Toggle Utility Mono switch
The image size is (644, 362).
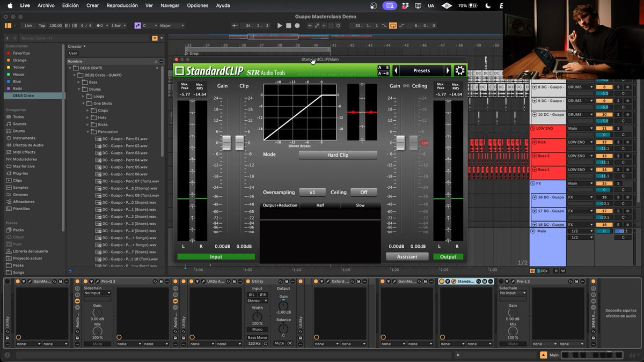click(x=257, y=329)
